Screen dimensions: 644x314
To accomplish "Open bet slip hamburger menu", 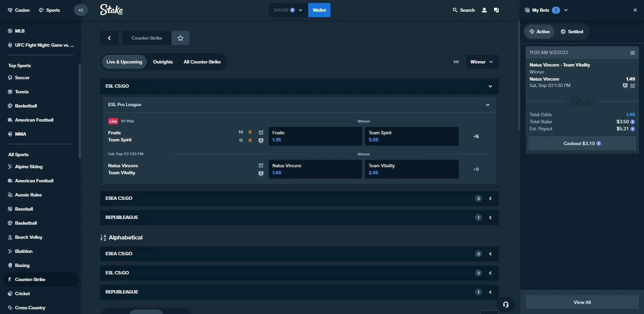I will 633,52.
